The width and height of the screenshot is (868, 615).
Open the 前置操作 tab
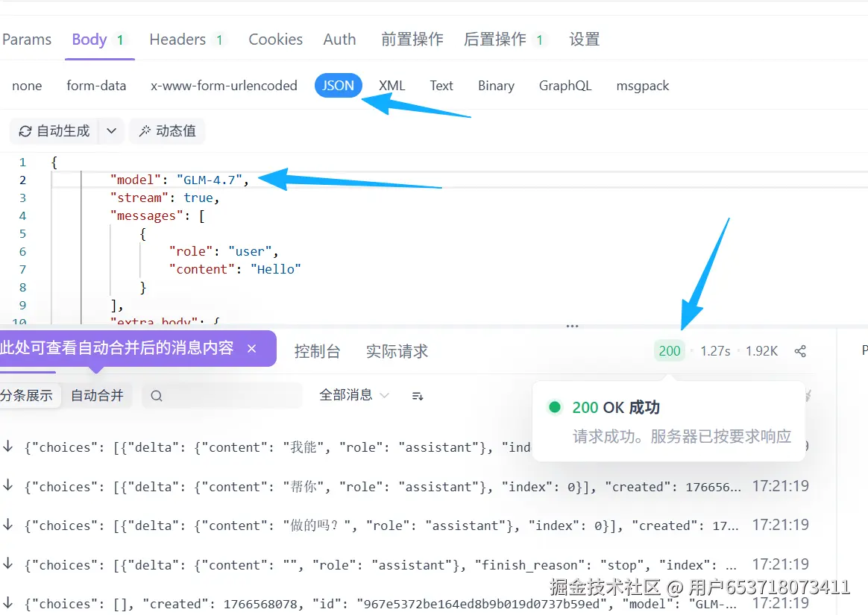(x=412, y=40)
